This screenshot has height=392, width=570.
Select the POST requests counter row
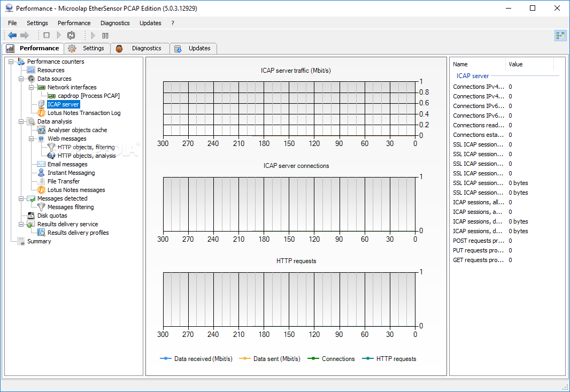pyautogui.click(x=507, y=241)
